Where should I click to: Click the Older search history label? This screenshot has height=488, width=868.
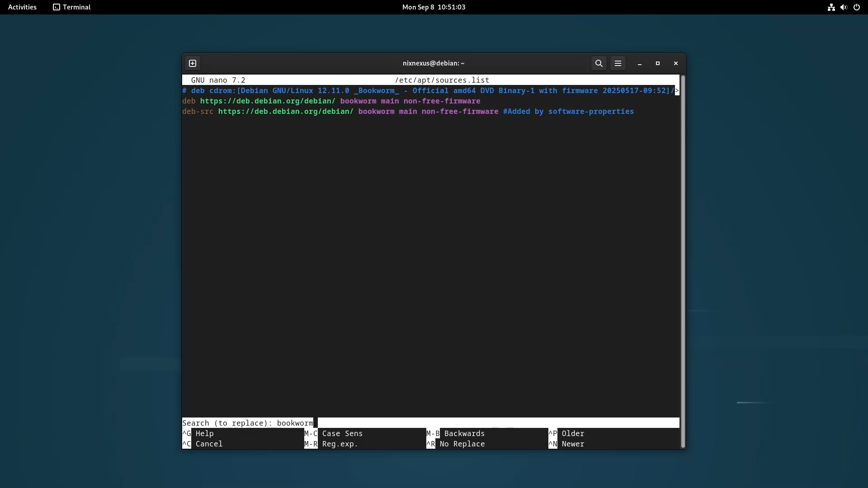573,433
